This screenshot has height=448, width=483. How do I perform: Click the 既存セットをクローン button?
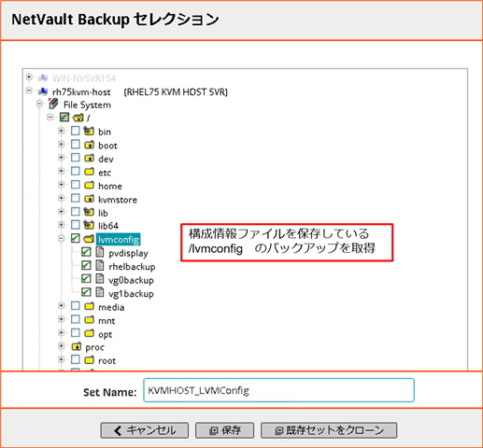click(x=329, y=430)
